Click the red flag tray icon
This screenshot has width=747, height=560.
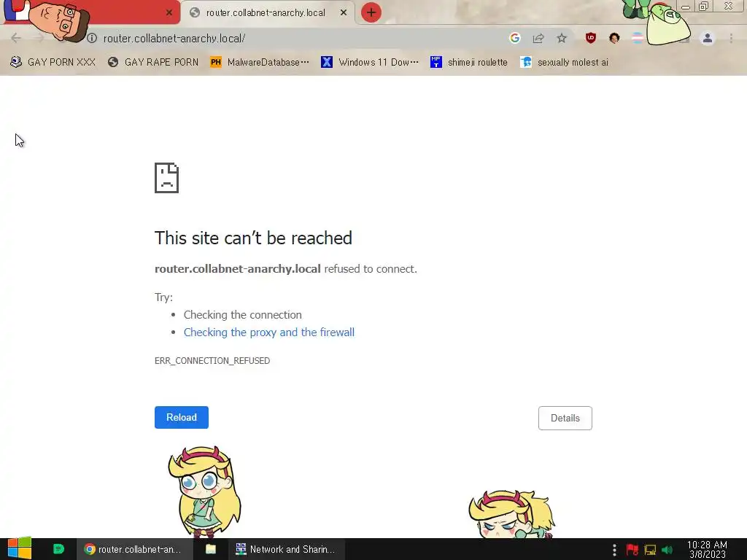click(x=632, y=550)
